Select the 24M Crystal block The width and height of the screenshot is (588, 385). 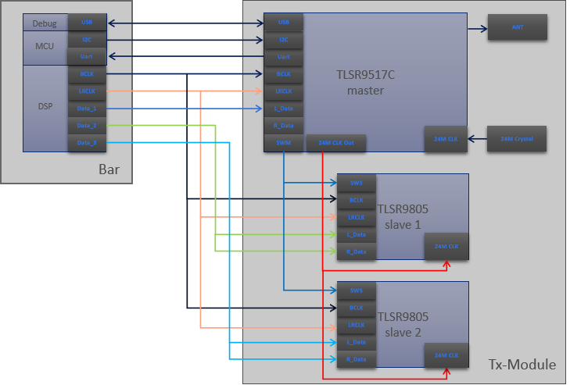[517, 139]
